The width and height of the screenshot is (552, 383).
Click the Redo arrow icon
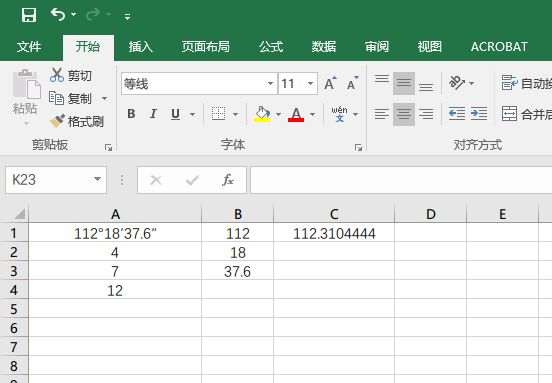(x=94, y=14)
